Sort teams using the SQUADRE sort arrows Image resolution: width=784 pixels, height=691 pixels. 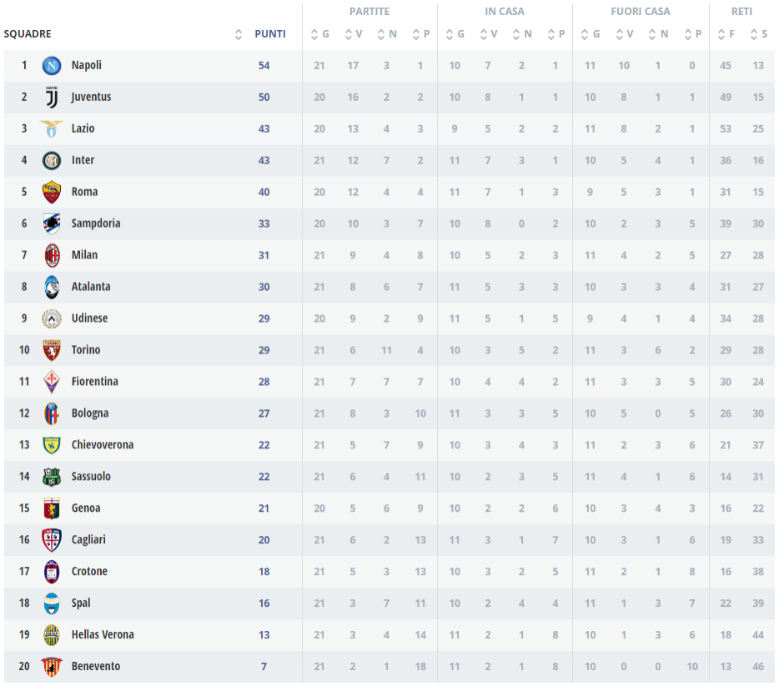tap(239, 34)
